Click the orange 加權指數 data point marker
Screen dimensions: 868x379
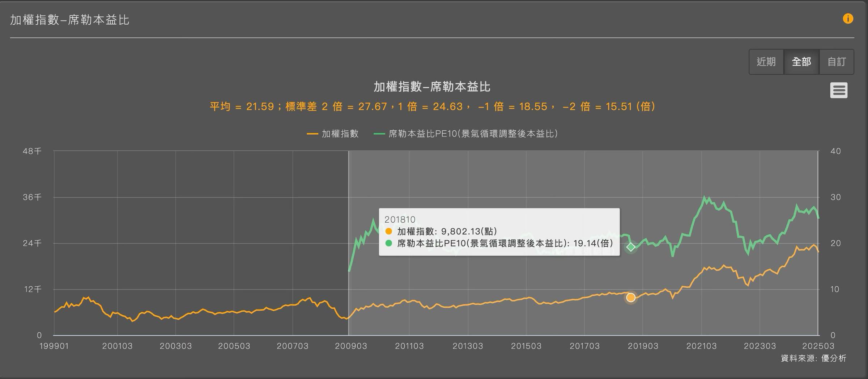631,298
